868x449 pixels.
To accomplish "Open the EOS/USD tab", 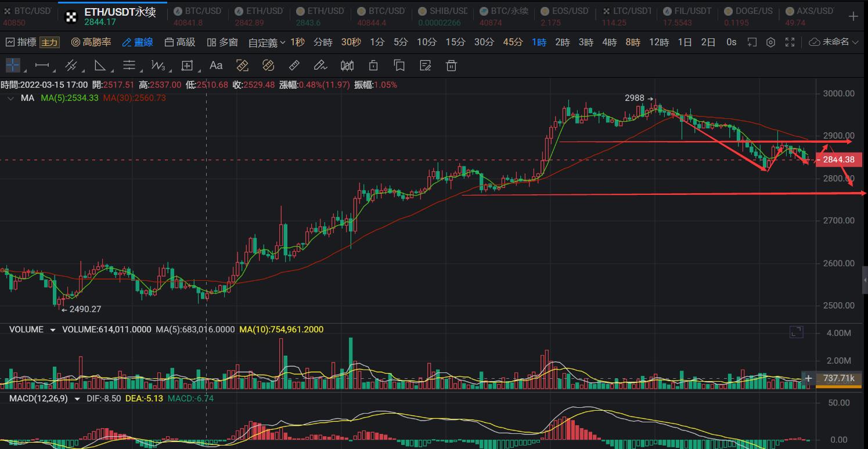I will (x=565, y=16).
